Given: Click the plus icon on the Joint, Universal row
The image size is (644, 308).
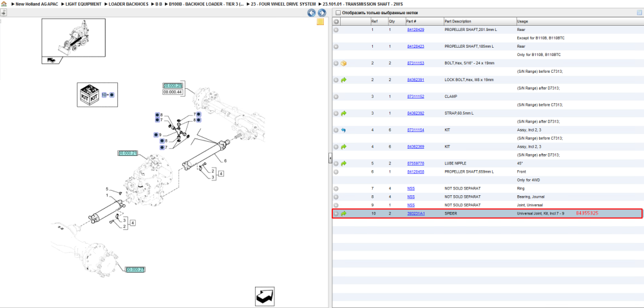Looking at the screenshot, I should point(336,205).
